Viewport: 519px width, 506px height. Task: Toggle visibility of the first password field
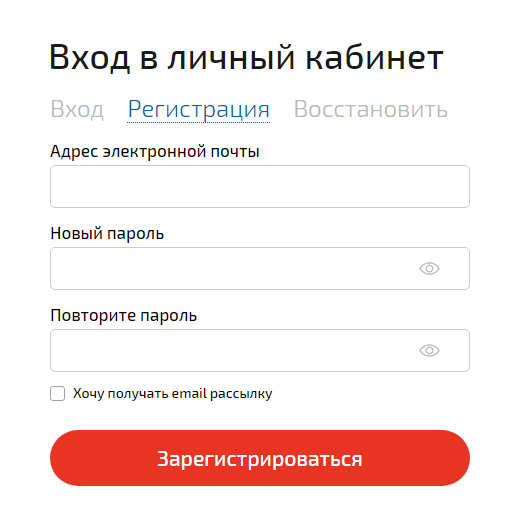(x=429, y=268)
